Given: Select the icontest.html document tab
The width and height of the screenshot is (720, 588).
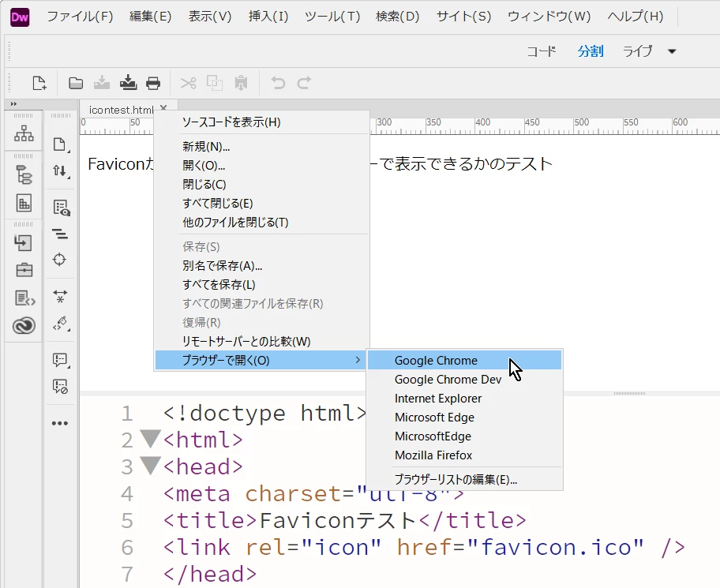Looking at the screenshot, I should 121,110.
